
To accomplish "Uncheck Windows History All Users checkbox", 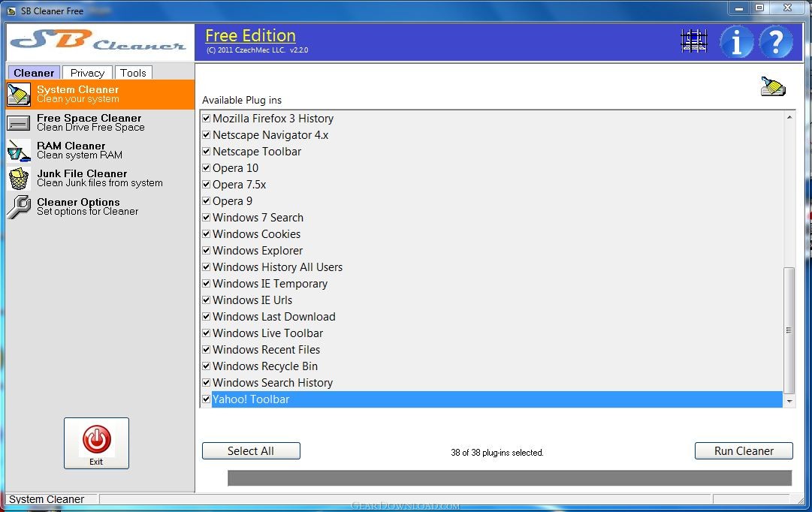I will pyautogui.click(x=206, y=267).
